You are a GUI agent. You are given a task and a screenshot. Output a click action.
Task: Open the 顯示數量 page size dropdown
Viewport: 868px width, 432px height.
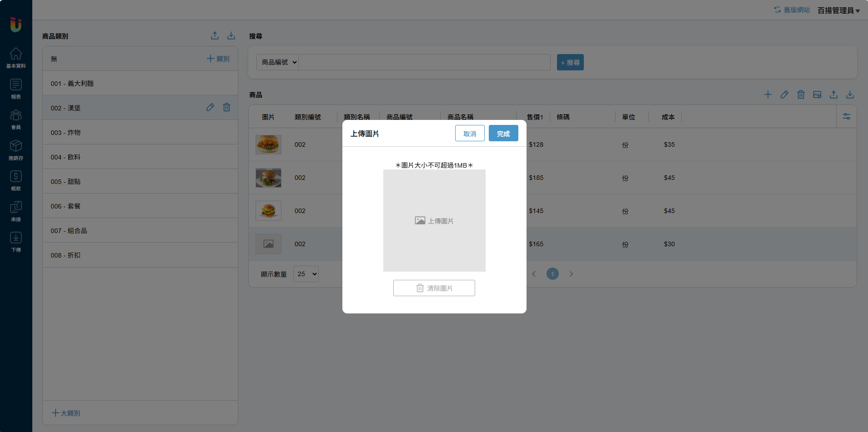306,274
